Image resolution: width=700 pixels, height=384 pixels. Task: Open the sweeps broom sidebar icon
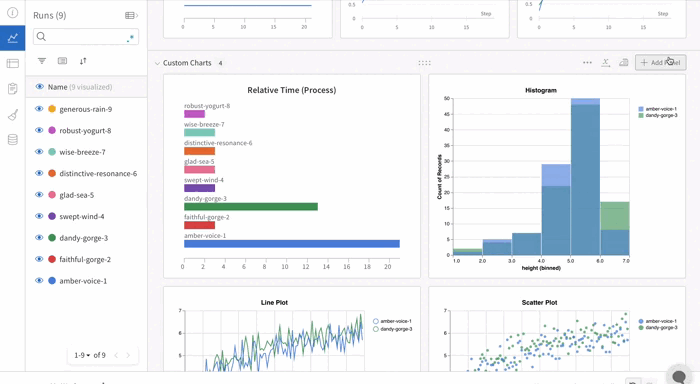[12, 115]
